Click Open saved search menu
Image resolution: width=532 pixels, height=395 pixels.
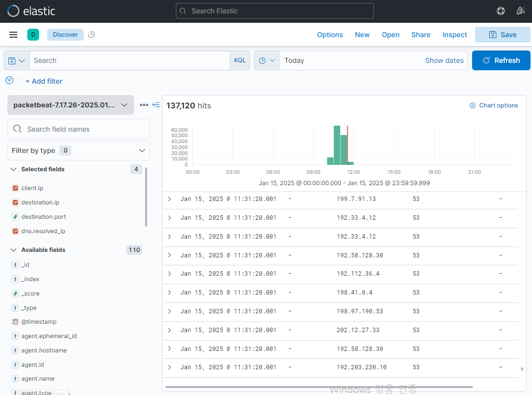click(x=390, y=35)
